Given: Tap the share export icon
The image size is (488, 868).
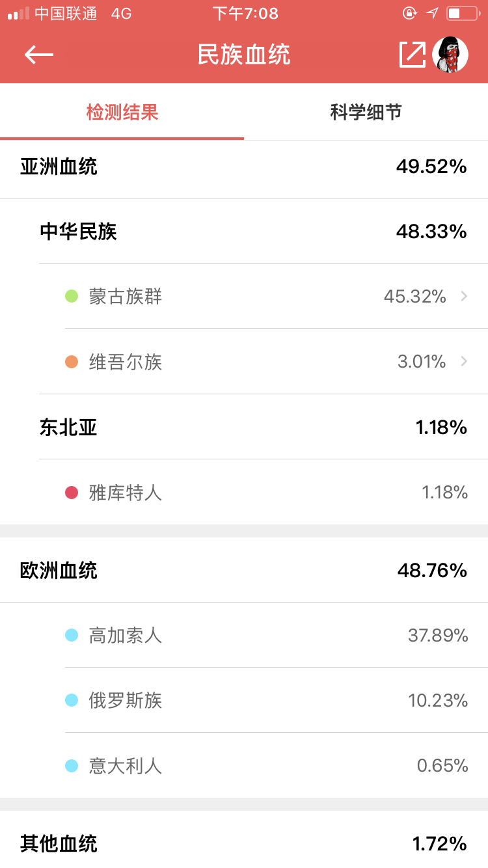Looking at the screenshot, I should [412, 55].
